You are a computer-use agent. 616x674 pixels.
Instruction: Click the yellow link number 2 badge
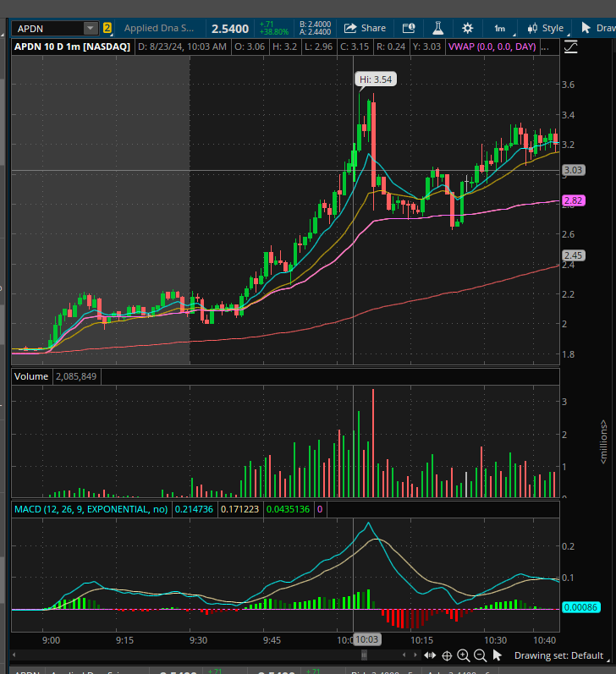107,29
